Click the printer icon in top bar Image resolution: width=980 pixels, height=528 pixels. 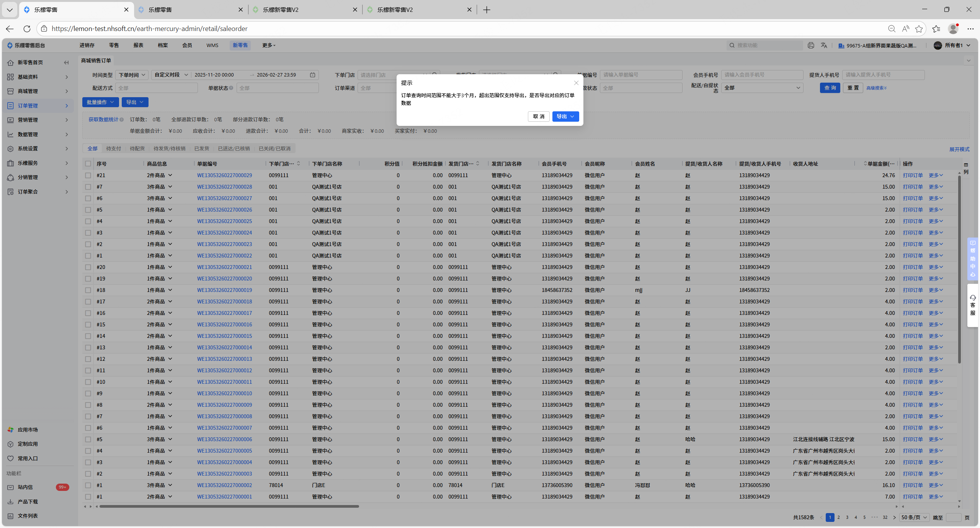pyautogui.click(x=810, y=45)
